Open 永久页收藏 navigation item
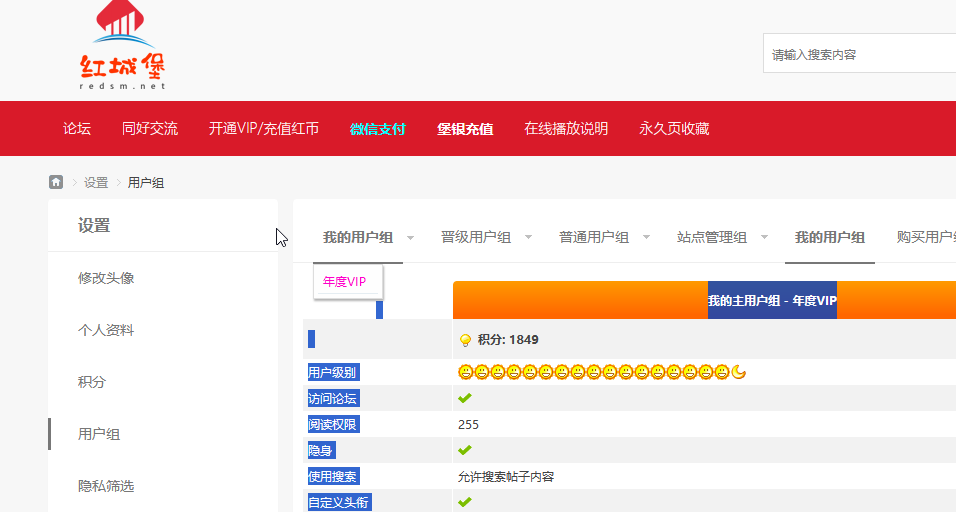Viewport: 956px width, 512px height. click(x=674, y=129)
